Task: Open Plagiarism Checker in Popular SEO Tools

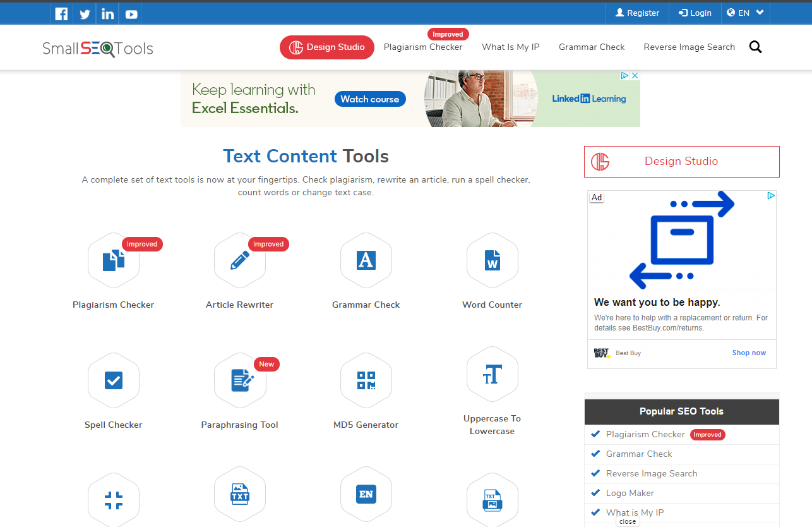Action: (645, 434)
